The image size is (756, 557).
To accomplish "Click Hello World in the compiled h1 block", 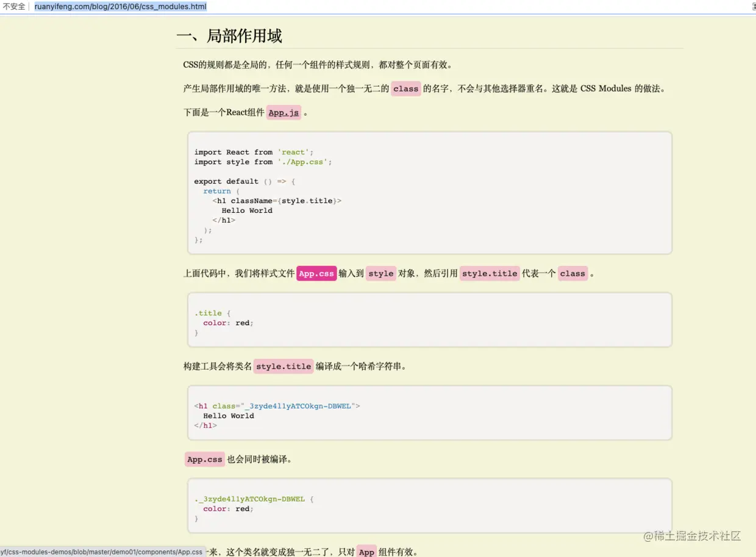I will [229, 416].
